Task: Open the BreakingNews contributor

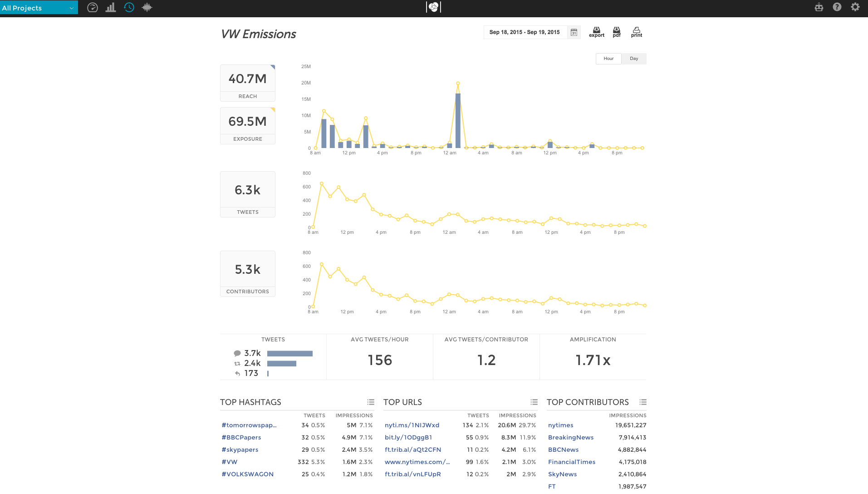Action: point(571,438)
